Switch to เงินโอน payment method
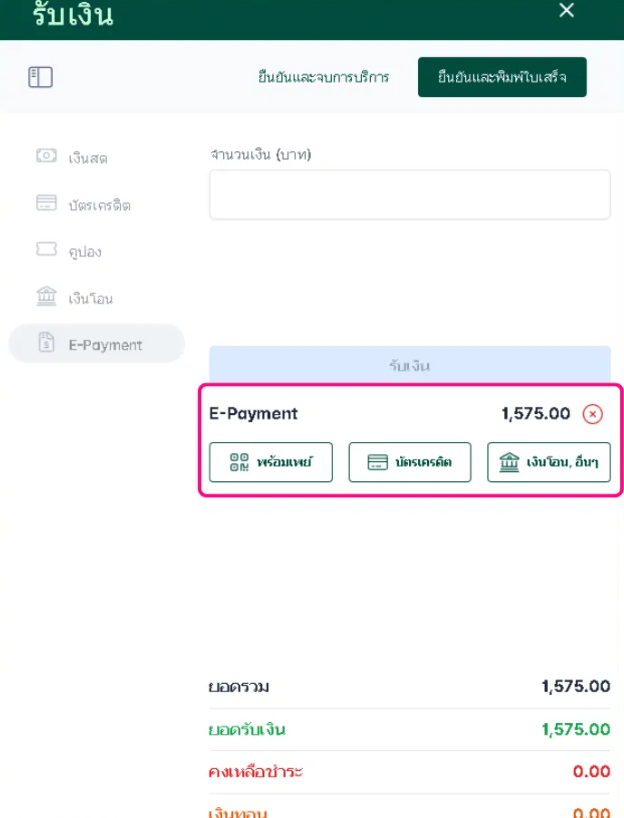This screenshot has height=818, width=624. point(91,298)
